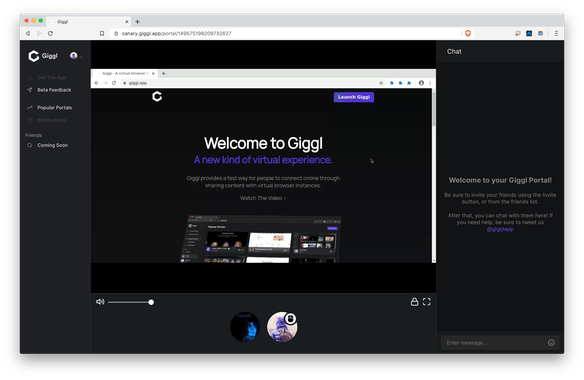584x380 pixels.
Task: Mute the portal volume speaker icon
Action: (x=100, y=302)
